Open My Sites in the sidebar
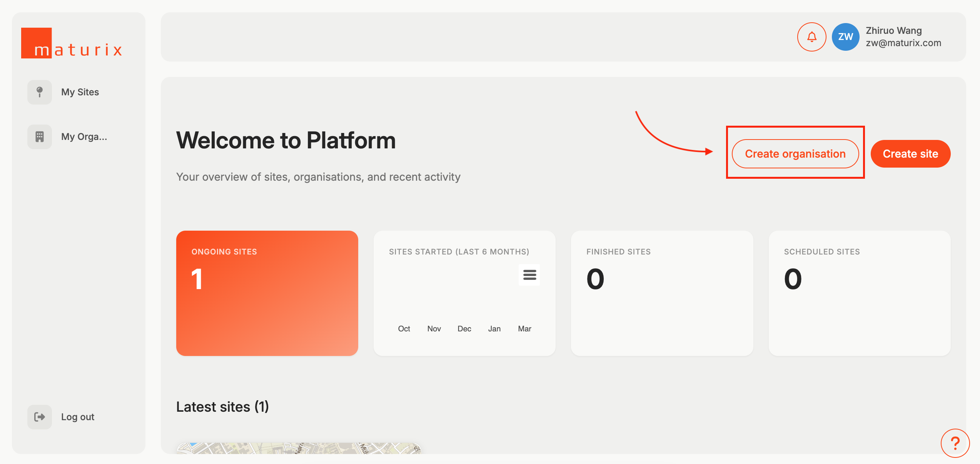Screen dimensions: 980x464 click(80, 92)
